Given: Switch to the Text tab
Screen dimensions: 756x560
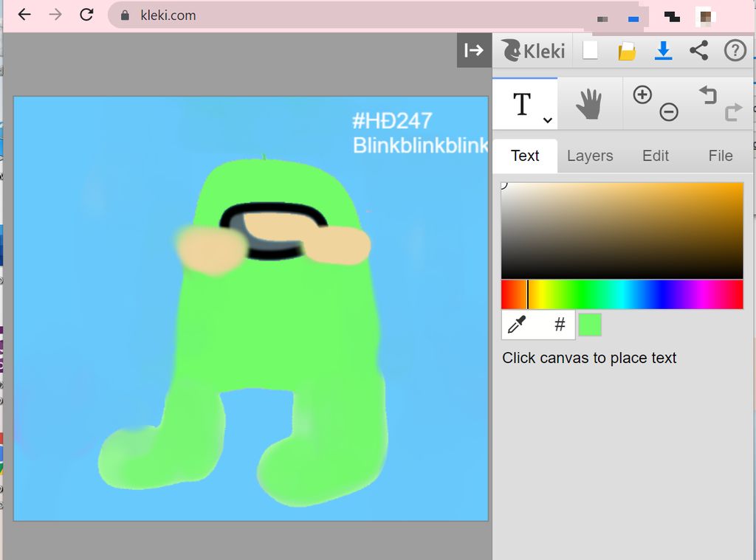Looking at the screenshot, I should click(525, 156).
